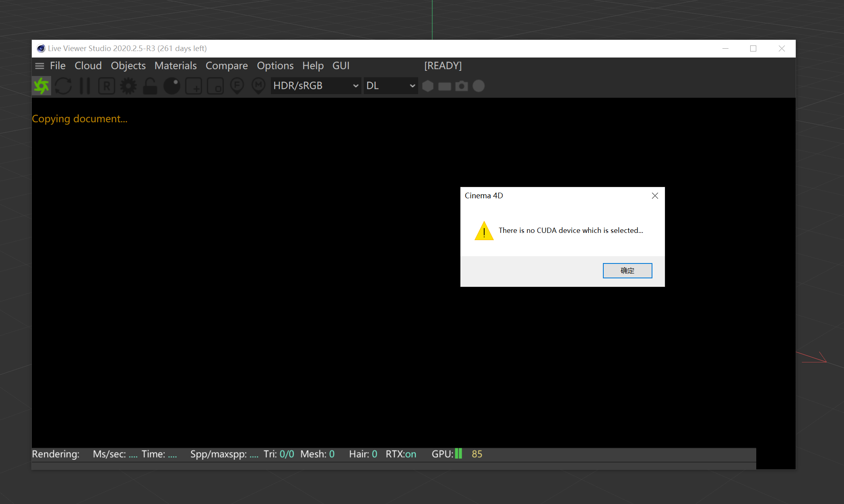Viewport: 844px width, 504px height.
Task: Click the render progress bar at bottom
Action: (394, 466)
